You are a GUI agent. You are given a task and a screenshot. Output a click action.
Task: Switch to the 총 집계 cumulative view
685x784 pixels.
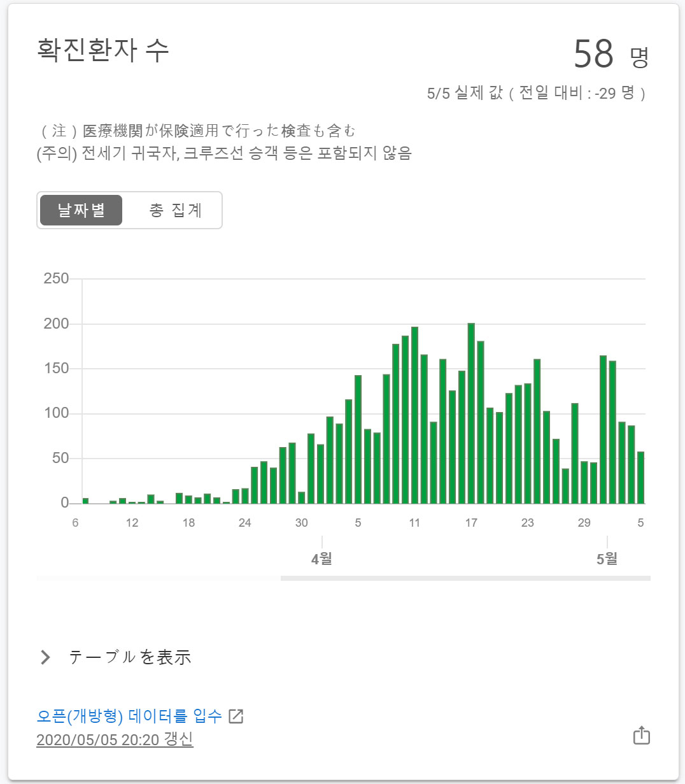(x=176, y=210)
